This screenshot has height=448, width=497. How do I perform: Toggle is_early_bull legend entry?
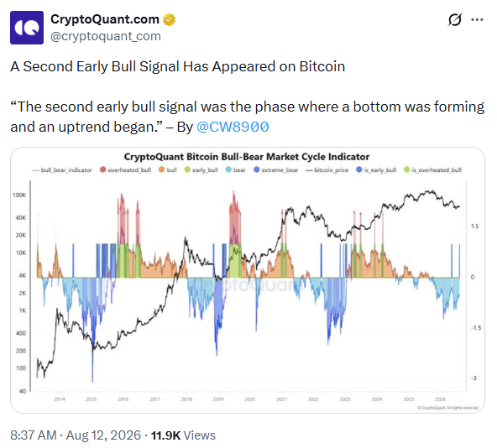point(376,170)
